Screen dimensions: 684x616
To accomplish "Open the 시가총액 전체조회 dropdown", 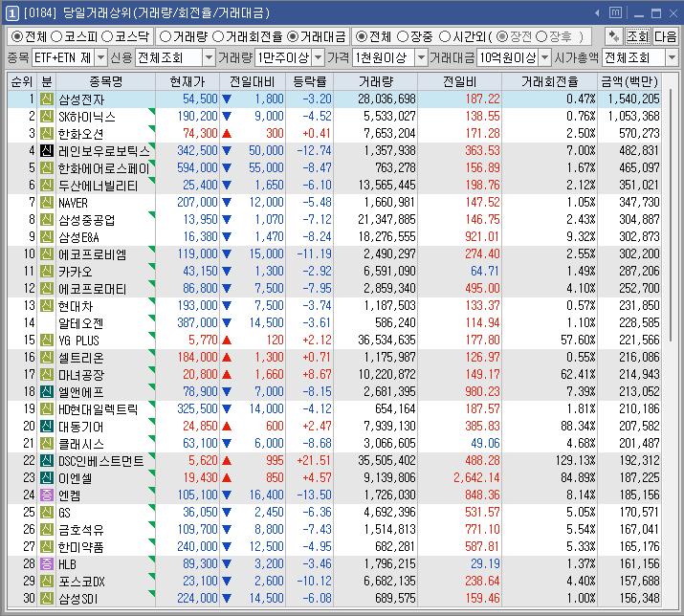I will pos(672,57).
